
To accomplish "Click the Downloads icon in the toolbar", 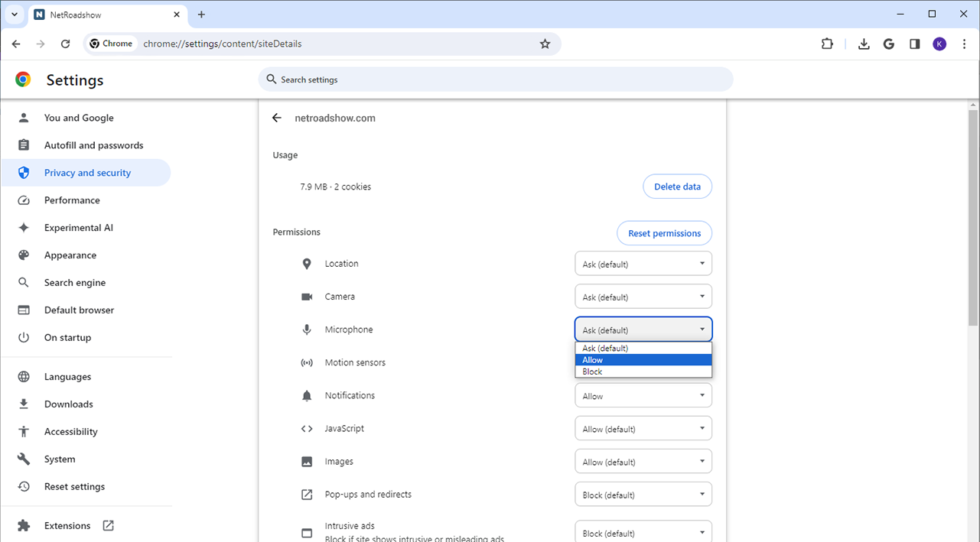I will click(x=864, y=44).
